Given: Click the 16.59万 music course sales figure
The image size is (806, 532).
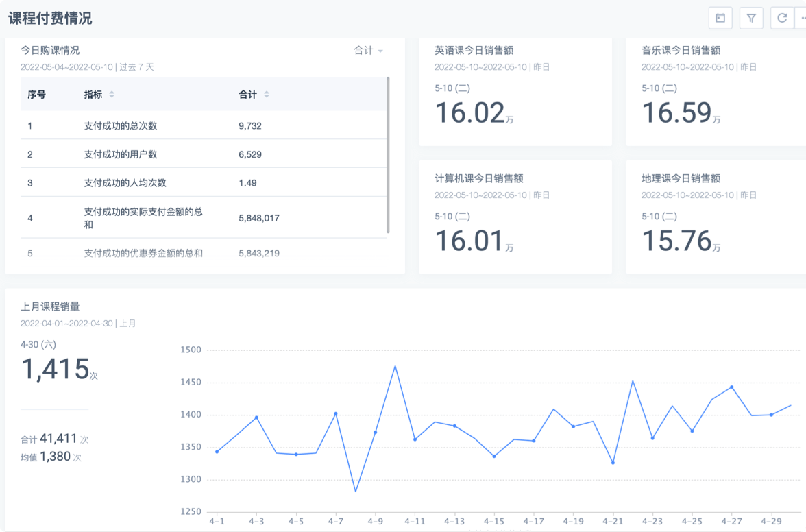Looking at the screenshot, I should (x=681, y=112).
